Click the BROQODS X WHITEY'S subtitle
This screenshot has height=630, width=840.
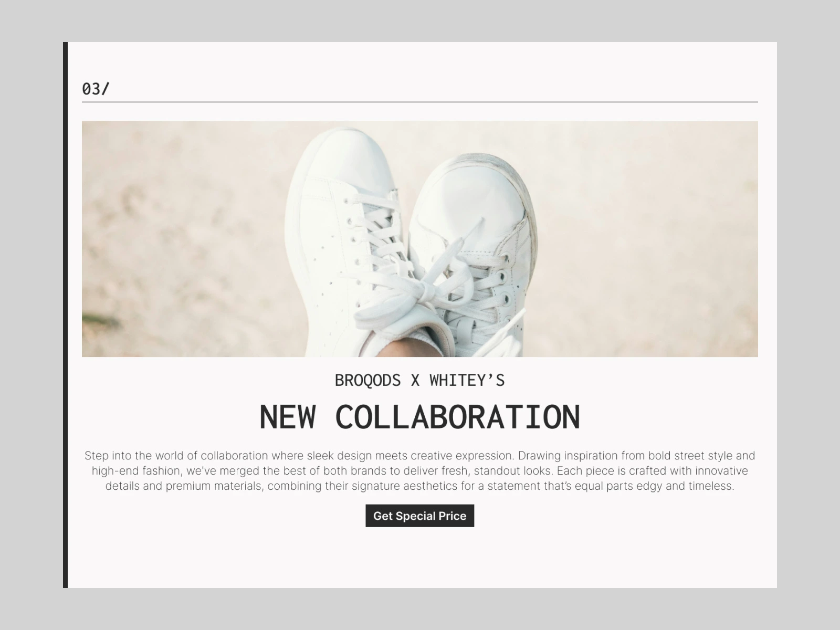(420, 380)
